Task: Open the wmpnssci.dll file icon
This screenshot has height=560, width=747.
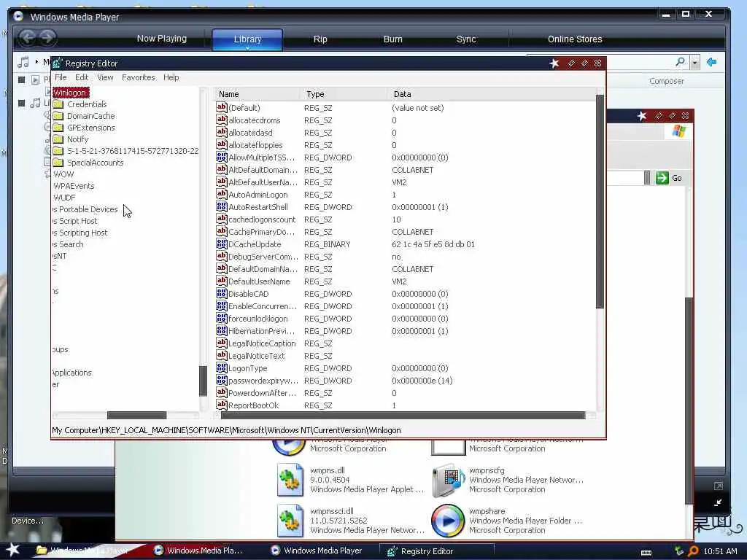Action: (x=290, y=521)
